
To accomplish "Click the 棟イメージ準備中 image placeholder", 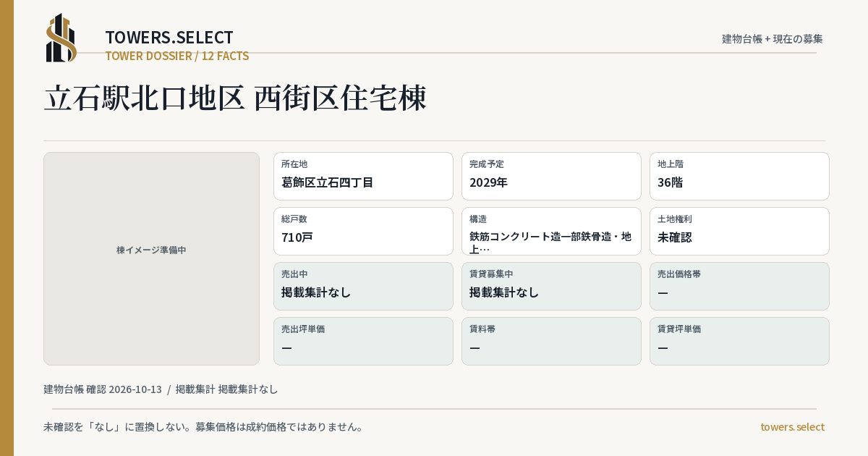I will [151, 258].
